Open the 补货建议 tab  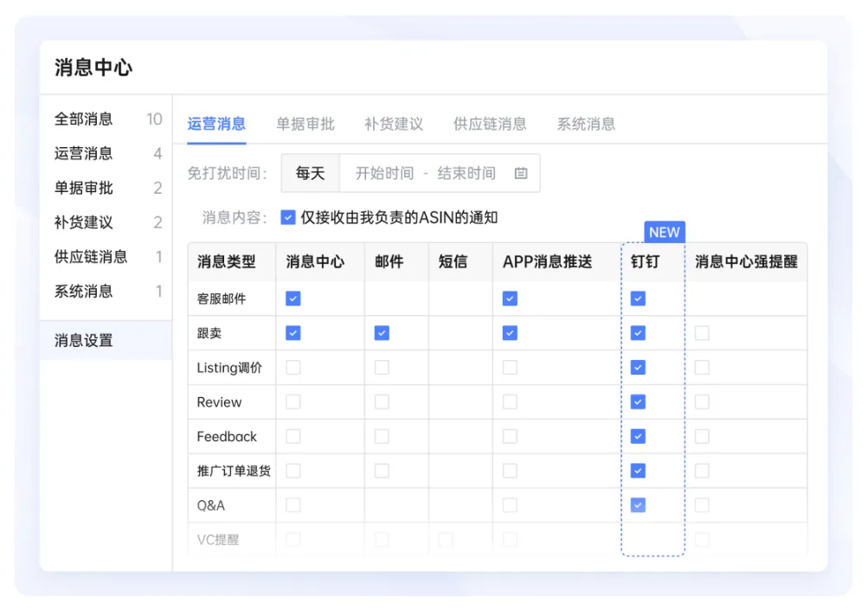click(x=394, y=124)
